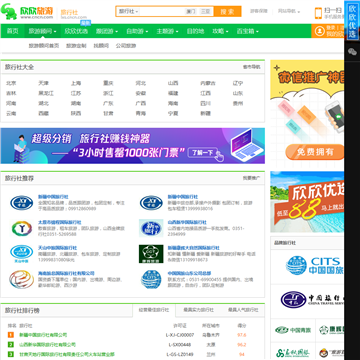The width and height of the screenshot is (360, 360).
Task: Expand the 旅行社 search type dropdown
Action: pos(128,11)
